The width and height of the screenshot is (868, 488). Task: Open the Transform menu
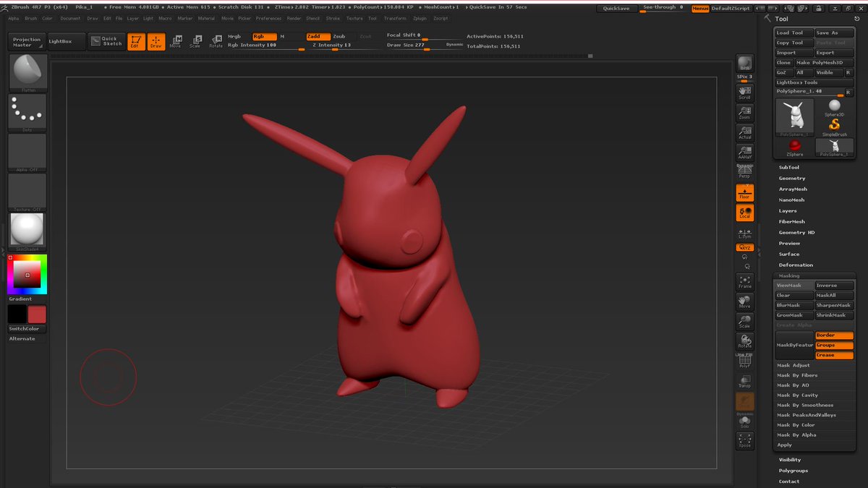pos(395,18)
